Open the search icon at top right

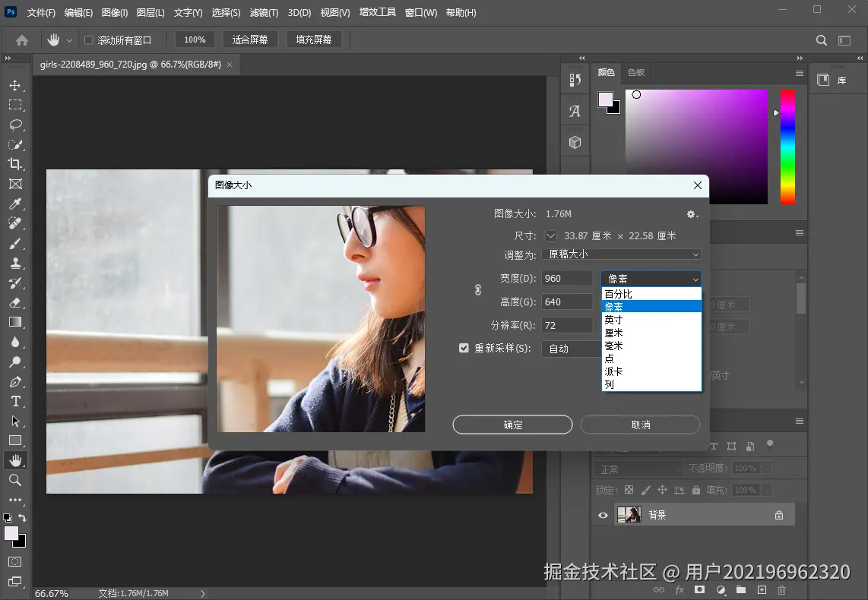822,39
